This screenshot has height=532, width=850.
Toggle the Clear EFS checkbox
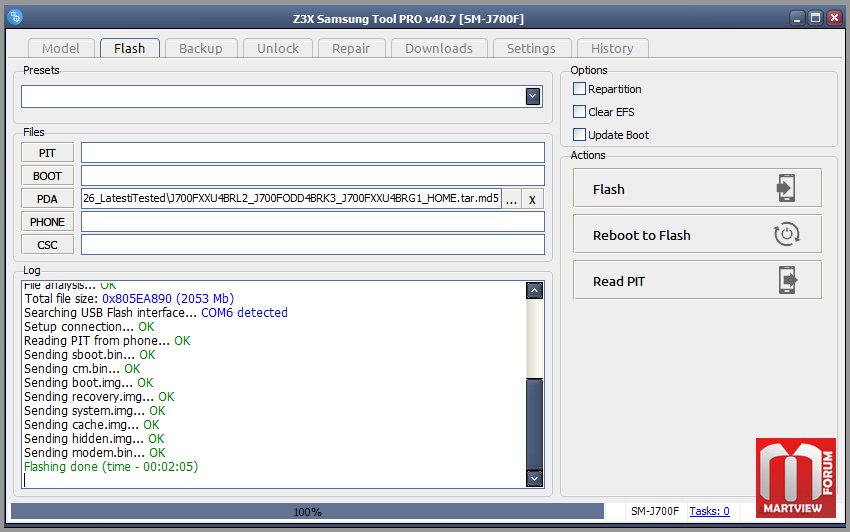[x=579, y=112]
